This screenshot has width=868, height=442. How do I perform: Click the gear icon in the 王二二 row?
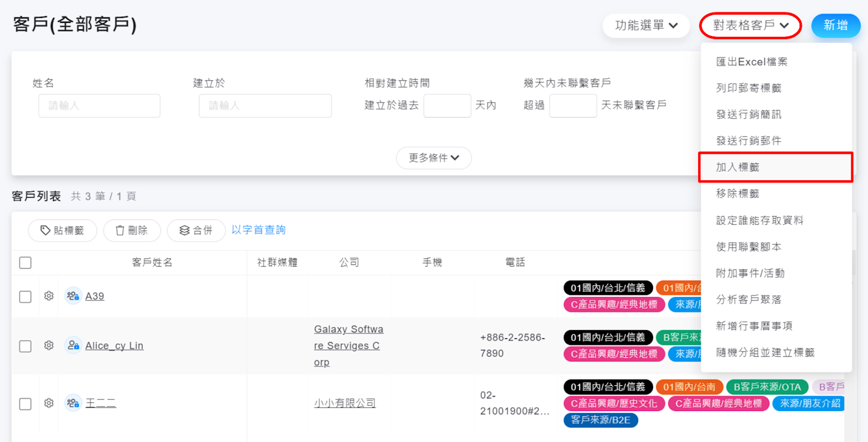[49, 403]
